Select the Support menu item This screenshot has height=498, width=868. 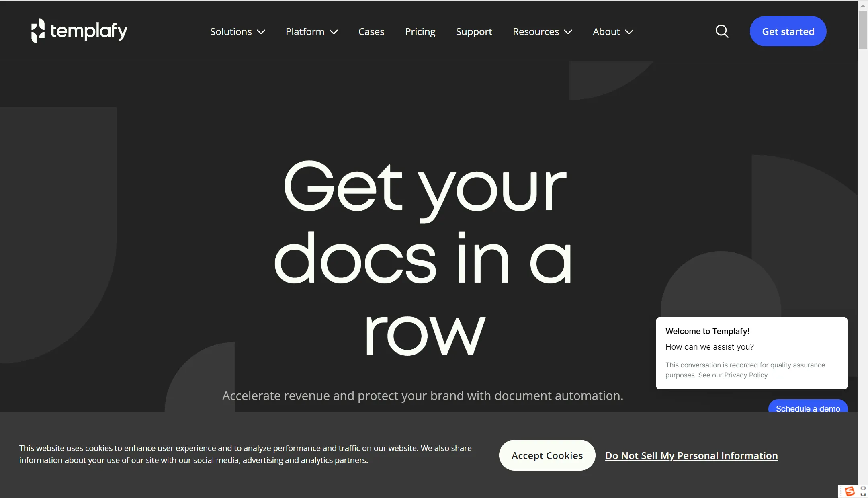(x=474, y=31)
